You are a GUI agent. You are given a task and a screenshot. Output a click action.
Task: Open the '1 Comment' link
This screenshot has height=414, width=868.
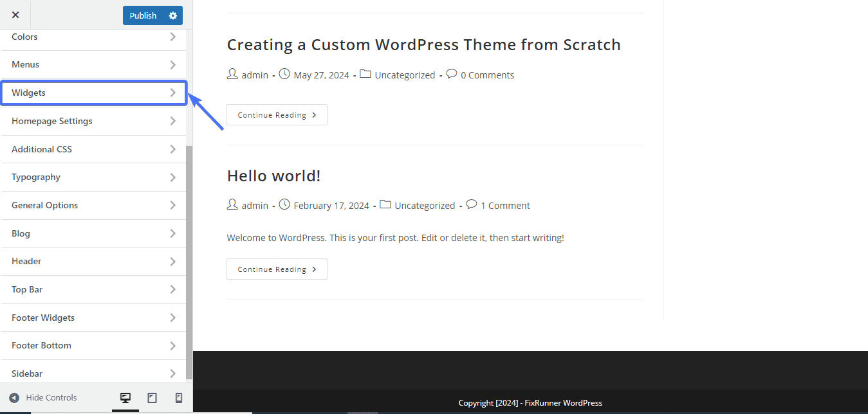[505, 206]
